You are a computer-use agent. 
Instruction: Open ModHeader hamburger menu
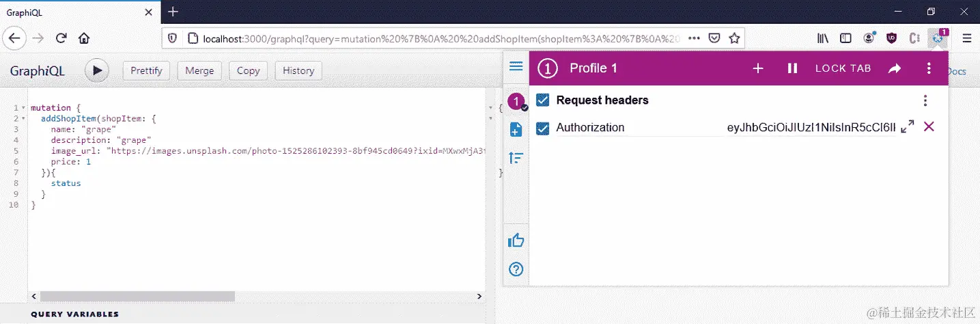click(x=516, y=66)
